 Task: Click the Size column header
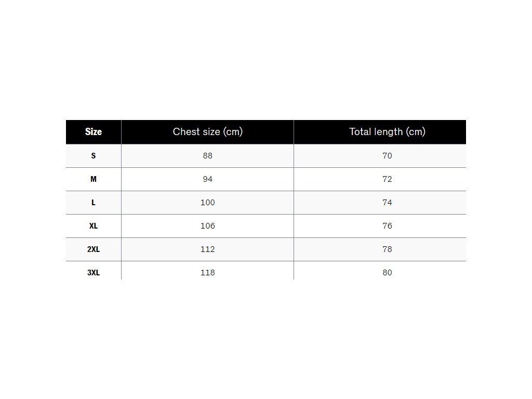tap(94, 132)
